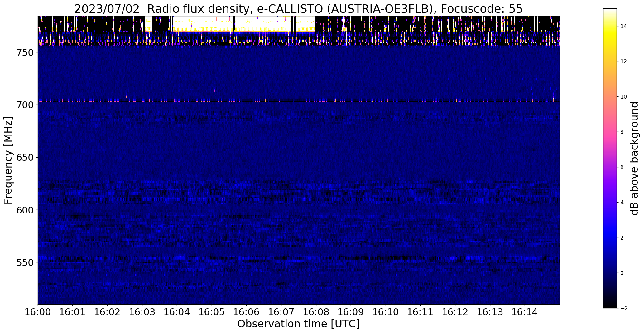Click the 16:05 time tick label
The height and width of the screenshot is (333, 644).
[212, 312]
